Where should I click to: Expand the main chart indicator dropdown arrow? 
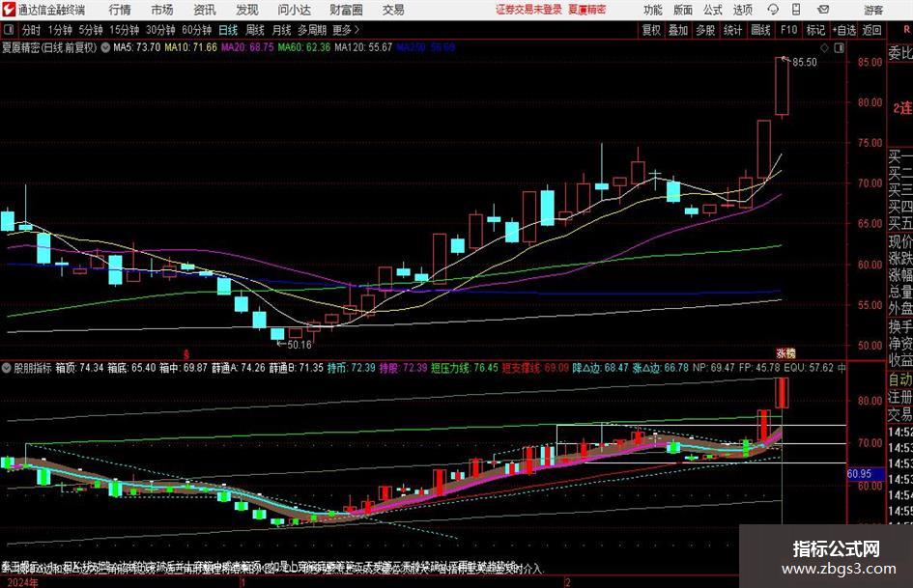pos(105,47)
